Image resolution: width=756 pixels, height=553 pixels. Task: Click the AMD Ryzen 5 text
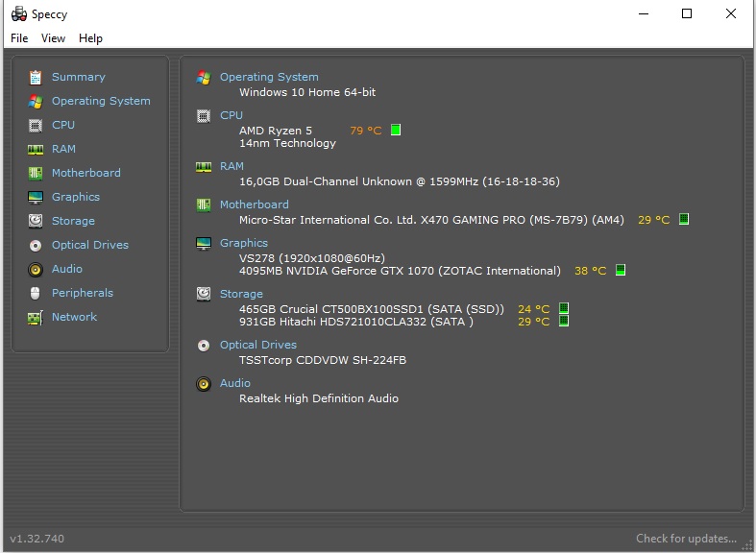pos(276,131)
